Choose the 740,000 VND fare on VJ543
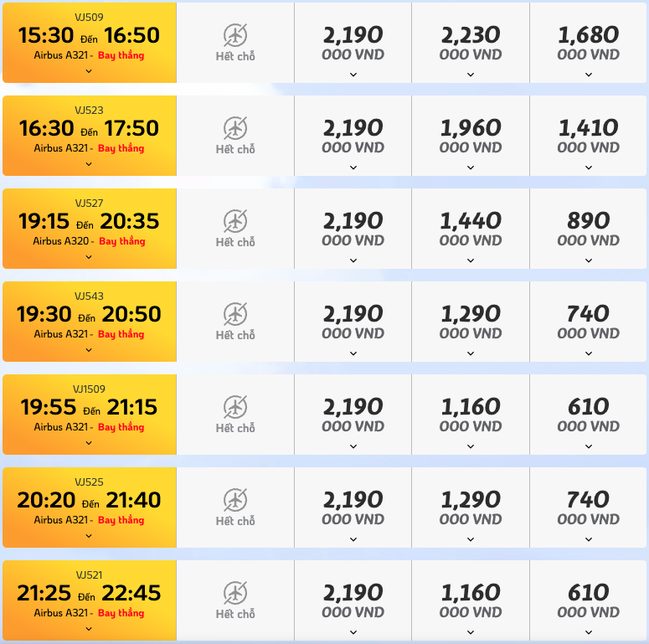Screen dimensions: 649x644 coord(589,322)
